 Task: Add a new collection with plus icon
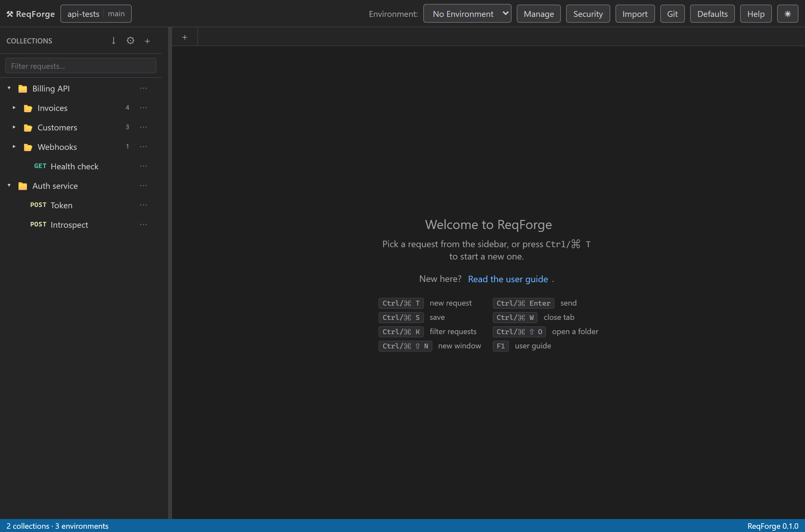[x=147, y=41]
